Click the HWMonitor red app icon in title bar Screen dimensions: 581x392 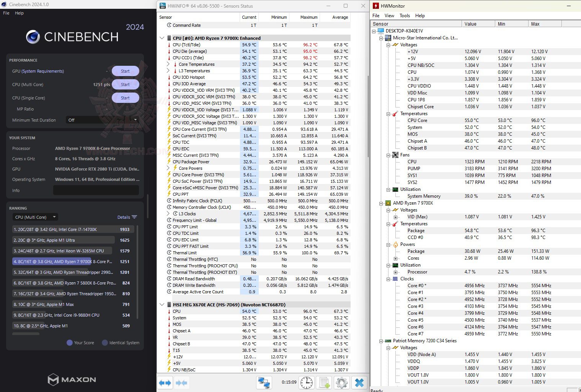(x=376, y=6)
